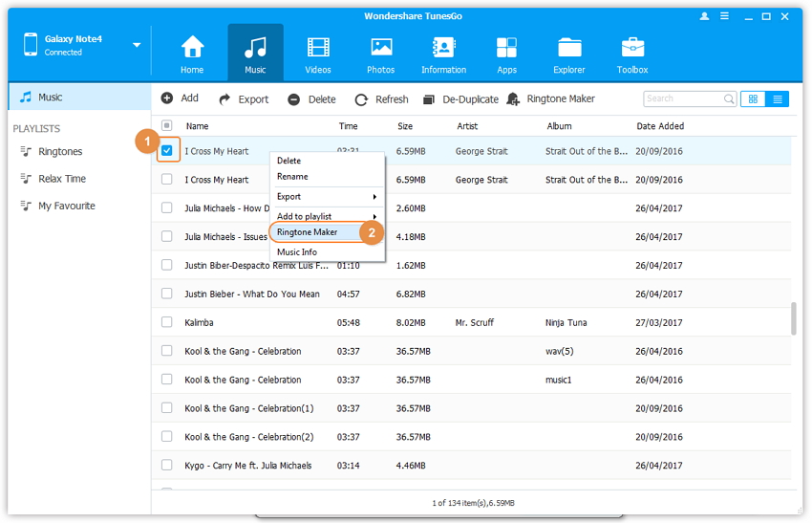
Task: Uncheck the first I Cross My Heart checkbox
Action: (167, 150)
